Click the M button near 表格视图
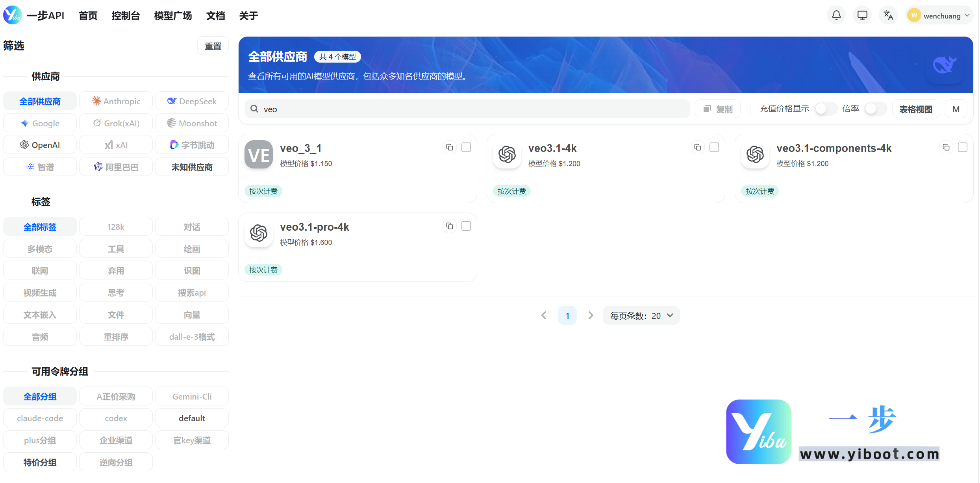This screenshot has width=980, height=483. coord(956,109)
